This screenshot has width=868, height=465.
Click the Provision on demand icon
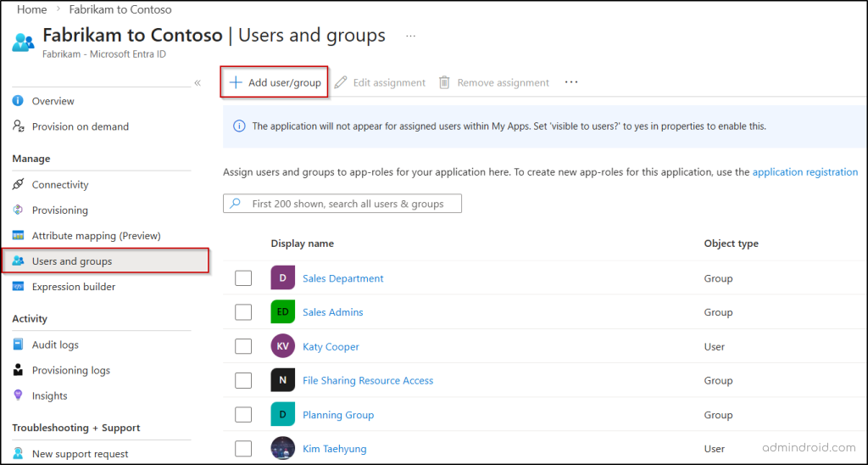19,126
